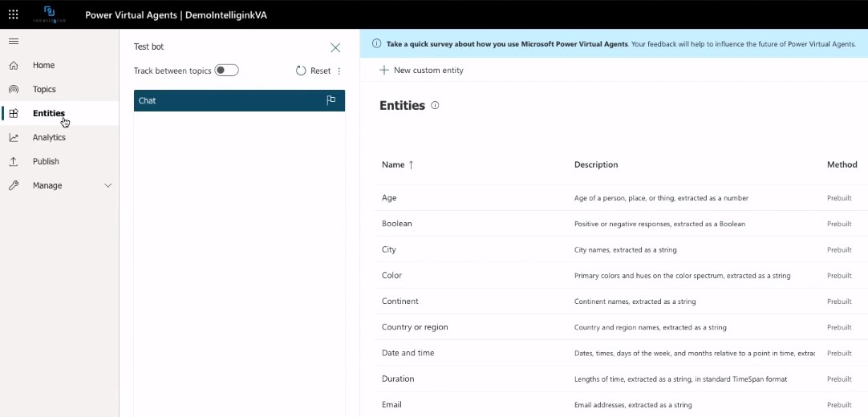Open the Continent entity
This screenshot has height=417, width=868.
[x=400, y=302]
